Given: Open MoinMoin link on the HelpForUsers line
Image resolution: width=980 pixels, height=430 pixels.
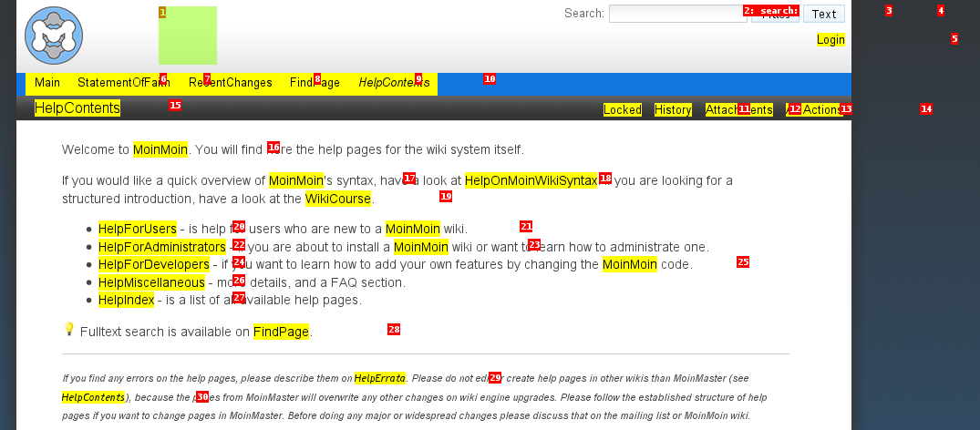Looking at the screenshot, I should point(413,229).
